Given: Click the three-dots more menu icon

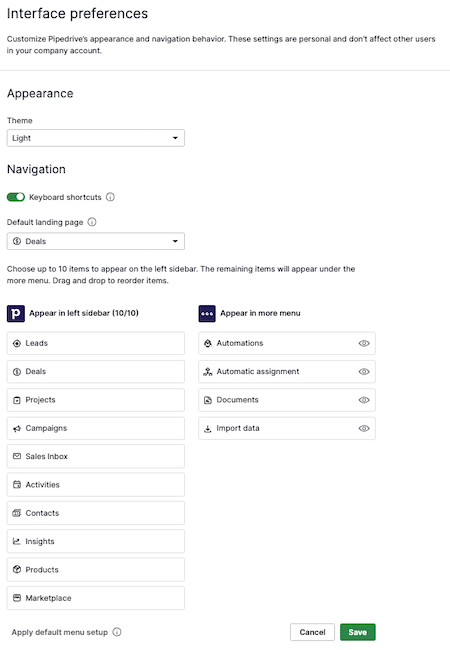Looking at the screenshot, I should tap(207, 313).
